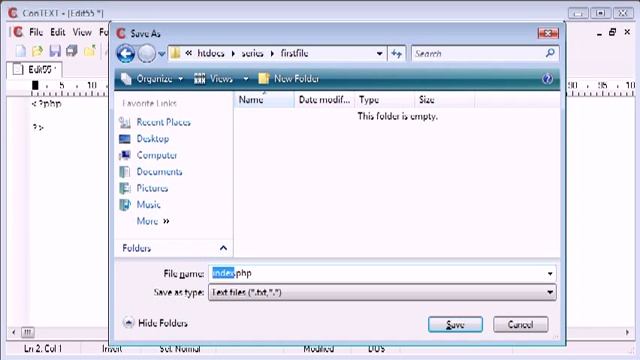The height and width of the screenshot is (360, 640).
Task: Click the Forward arrow in Save As dialog
Action: (x=147, y=53)
